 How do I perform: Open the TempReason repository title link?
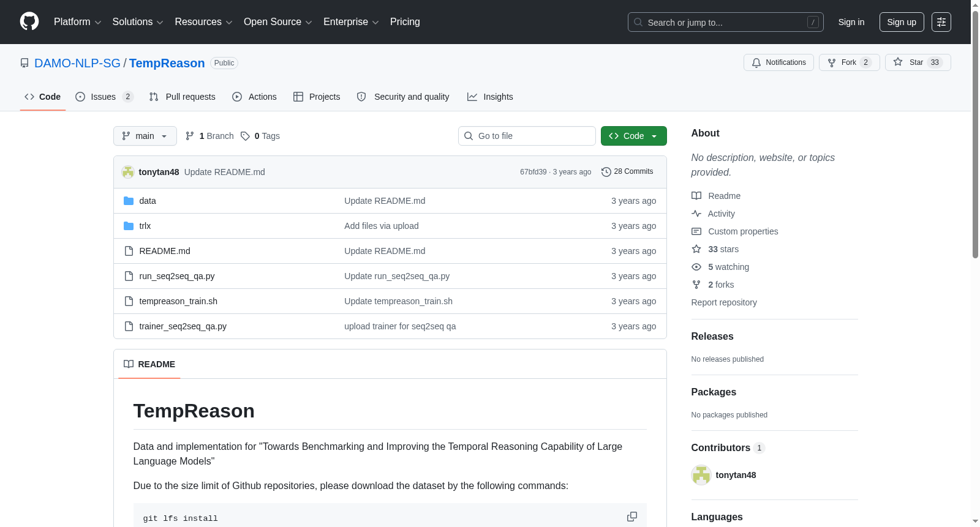click(x=167, y=63)
